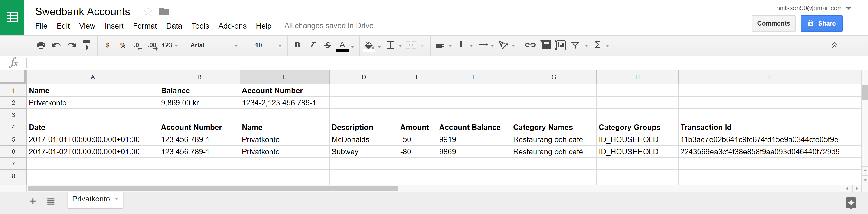Star the Swedbank Accounts document

[148, 11]
